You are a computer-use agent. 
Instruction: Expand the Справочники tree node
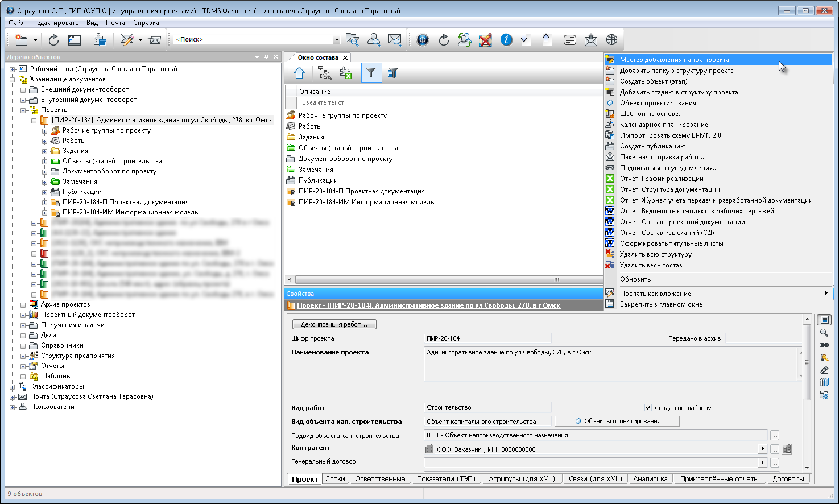(23, 346)
